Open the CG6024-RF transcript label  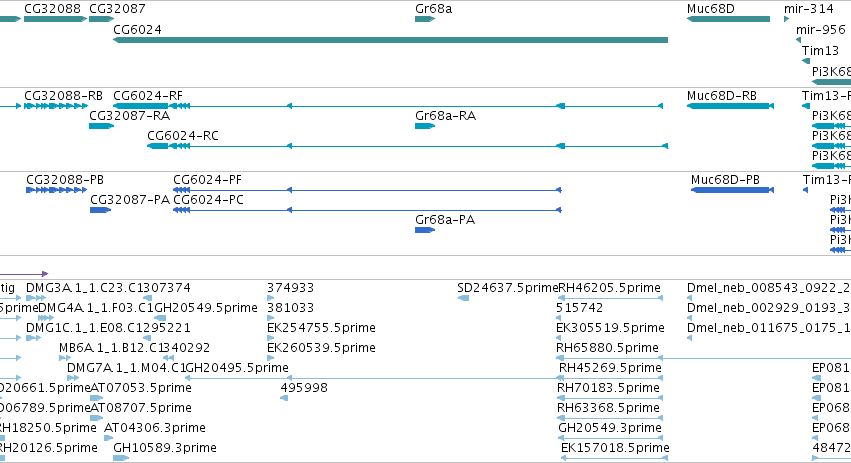point(148,96)
